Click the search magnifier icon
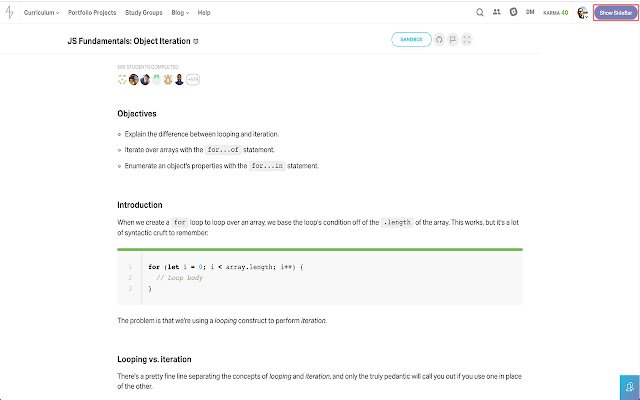640x400 pixels. (x=481, y=13)
